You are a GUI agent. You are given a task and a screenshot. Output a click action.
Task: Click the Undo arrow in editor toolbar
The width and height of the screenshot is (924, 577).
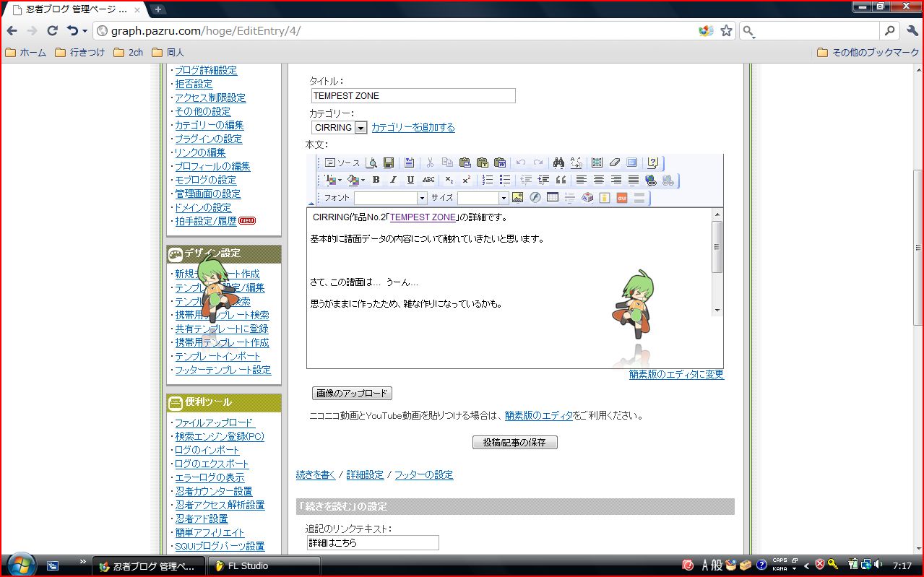(x=520, y=163)
